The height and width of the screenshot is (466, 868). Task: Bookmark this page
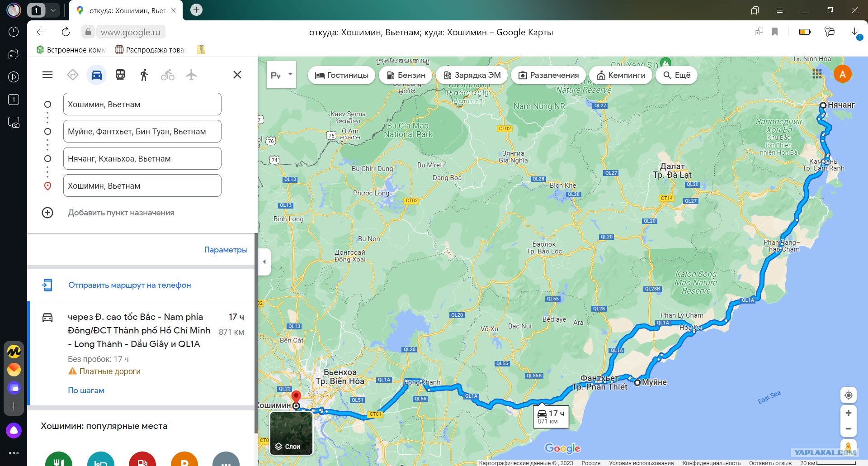(775, 32)
